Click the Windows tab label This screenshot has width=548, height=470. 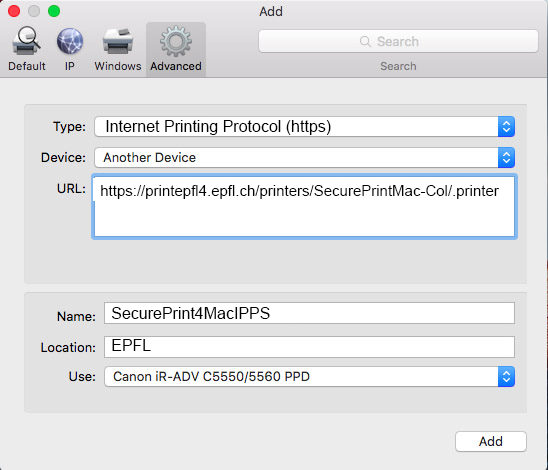coord(118,66)
